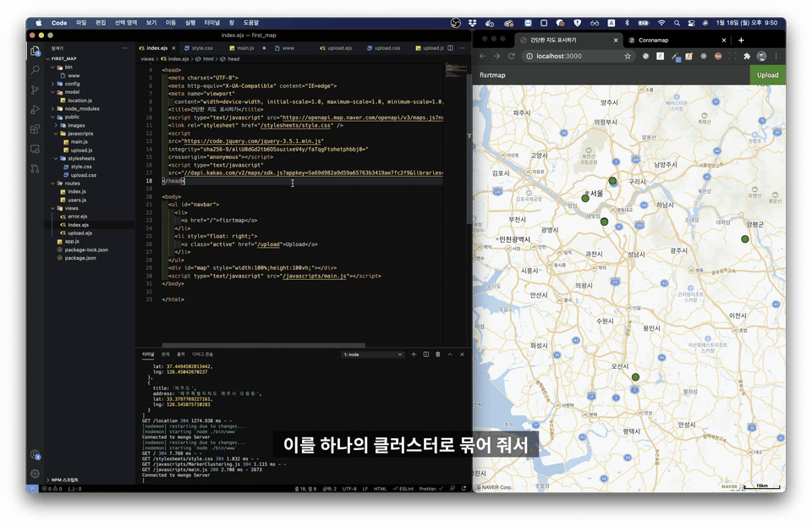Open the Extensions view
The width and height of the screenshot is (812, 527).
[36, 129]
